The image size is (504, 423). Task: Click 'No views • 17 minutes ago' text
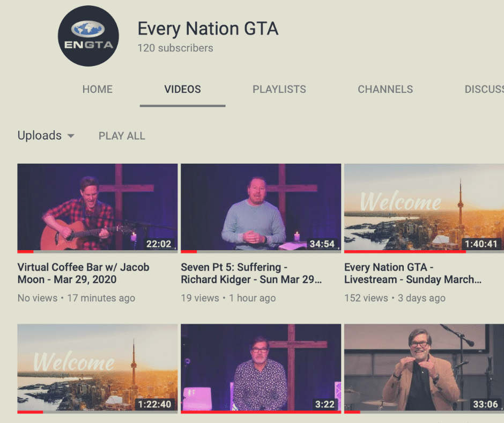pyautogui.click(x=76, y=298)
